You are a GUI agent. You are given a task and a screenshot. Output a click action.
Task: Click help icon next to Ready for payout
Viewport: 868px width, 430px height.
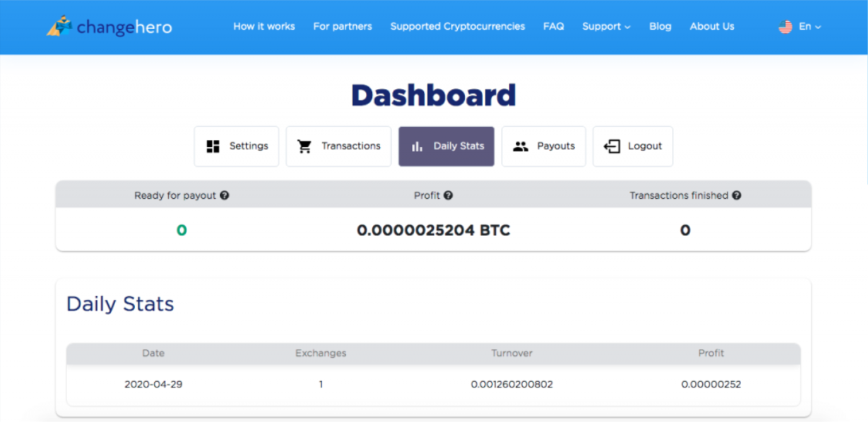pyautogui.click(x=225, y=196)
